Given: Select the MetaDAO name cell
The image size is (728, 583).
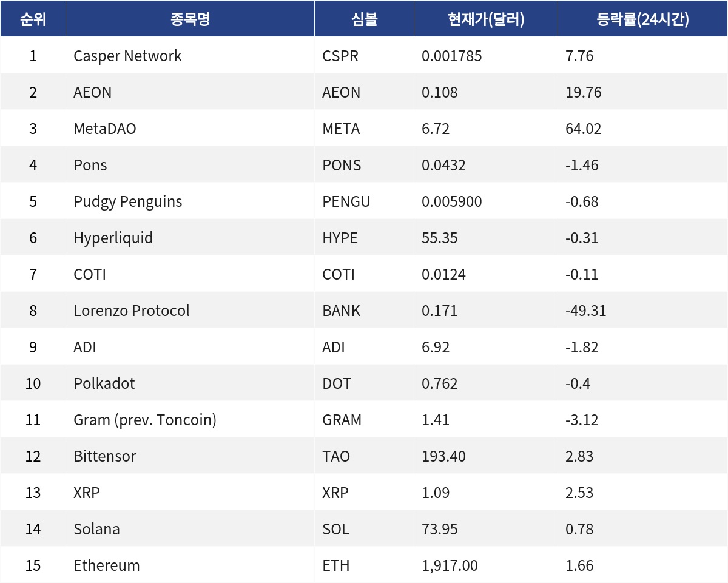Looking at the screenshot, I should click(190, 129).
